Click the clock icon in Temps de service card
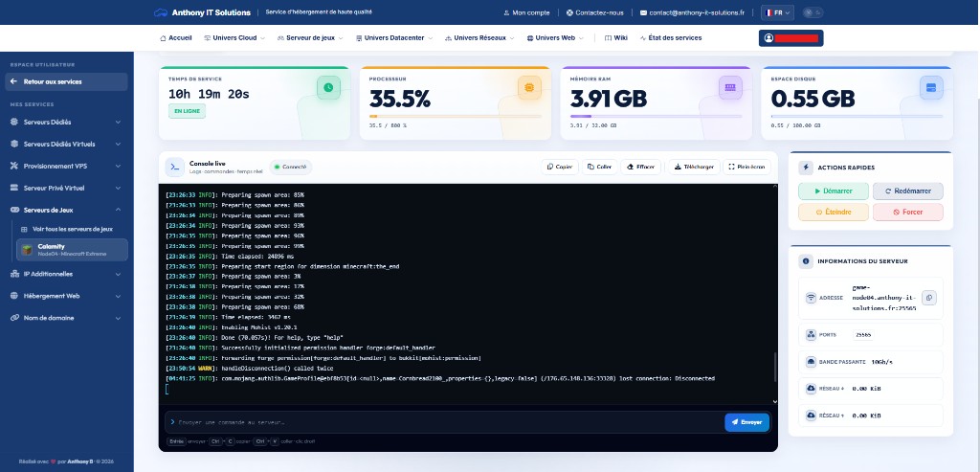Image resolution: width=980 pixels, height=472 pixels. click(x=329, y=88)
